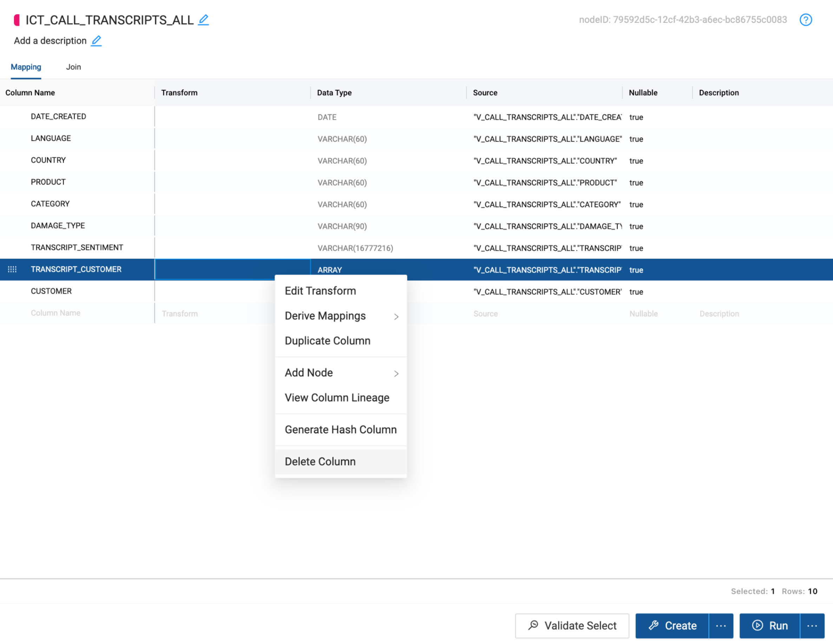This screenshot has height=644, width=833.
Task: Select Delete Column menu entry
Action: [320, 461]
